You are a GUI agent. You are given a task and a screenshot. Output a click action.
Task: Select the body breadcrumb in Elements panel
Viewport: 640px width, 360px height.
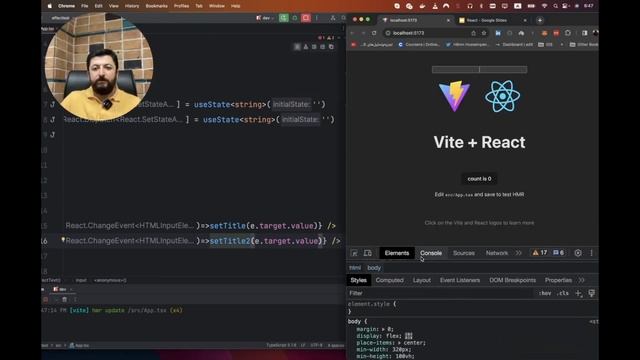tap(374, 268)
